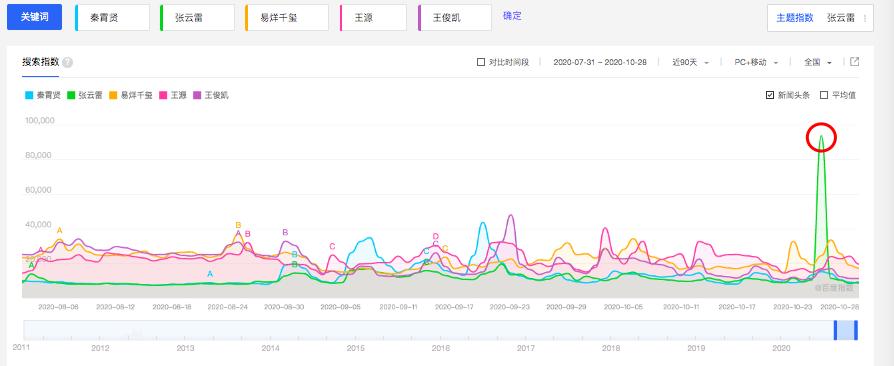Toggle 易烊千玺 orange legend swatch

(113, 95)
